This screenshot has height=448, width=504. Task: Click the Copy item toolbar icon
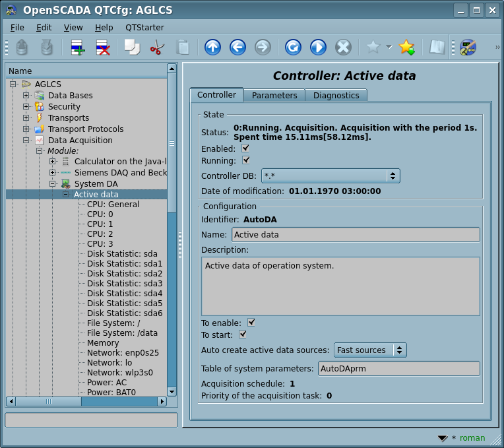[132, 48]
